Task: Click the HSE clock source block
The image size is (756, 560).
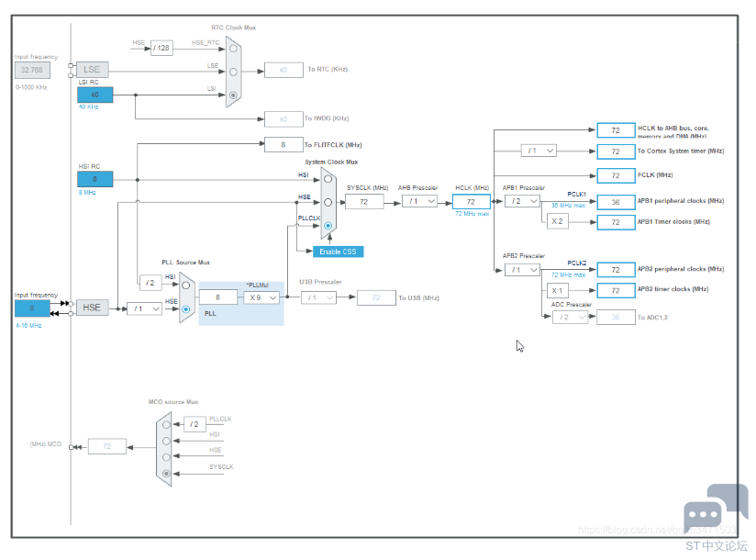Action: pyautogui.click(x=92, y=308)
